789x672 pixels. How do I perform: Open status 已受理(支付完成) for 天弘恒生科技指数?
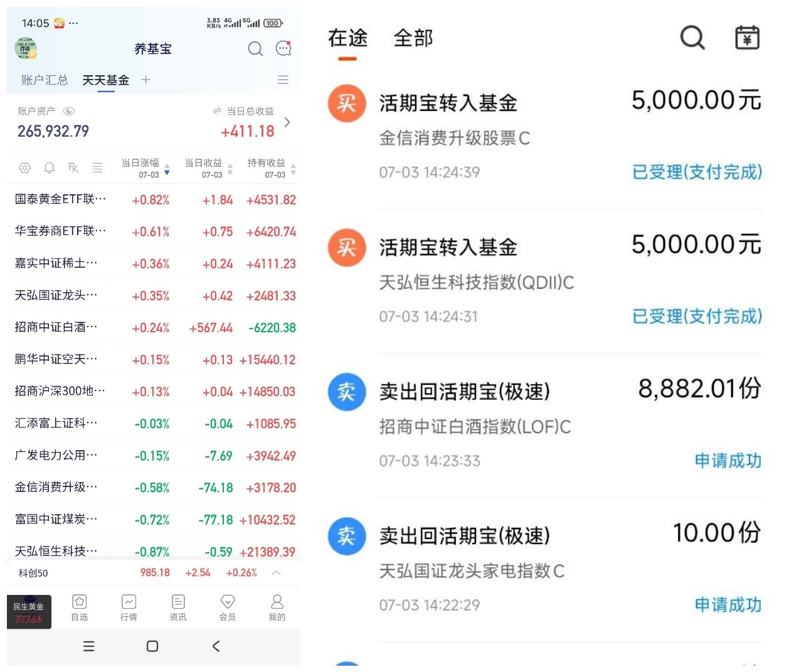click(x=697, y=316)
